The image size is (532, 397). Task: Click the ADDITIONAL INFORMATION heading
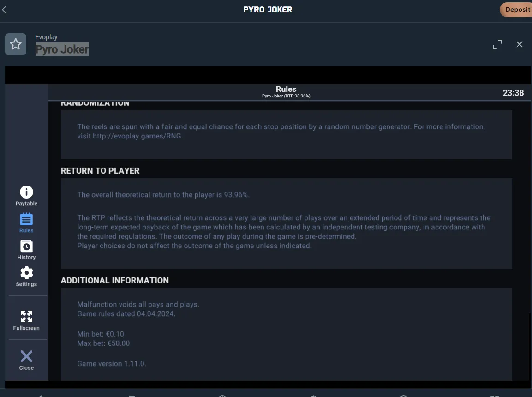coord(115,280)
